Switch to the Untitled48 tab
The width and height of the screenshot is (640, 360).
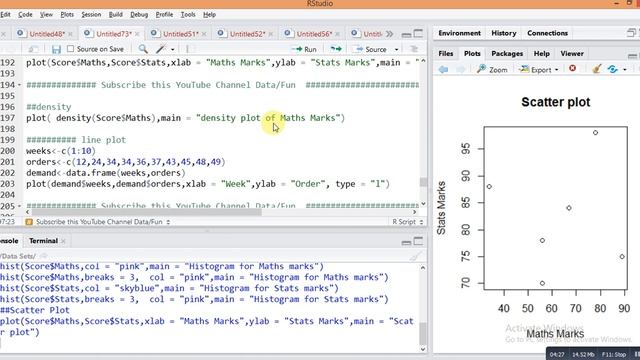[x=47, y=34]
